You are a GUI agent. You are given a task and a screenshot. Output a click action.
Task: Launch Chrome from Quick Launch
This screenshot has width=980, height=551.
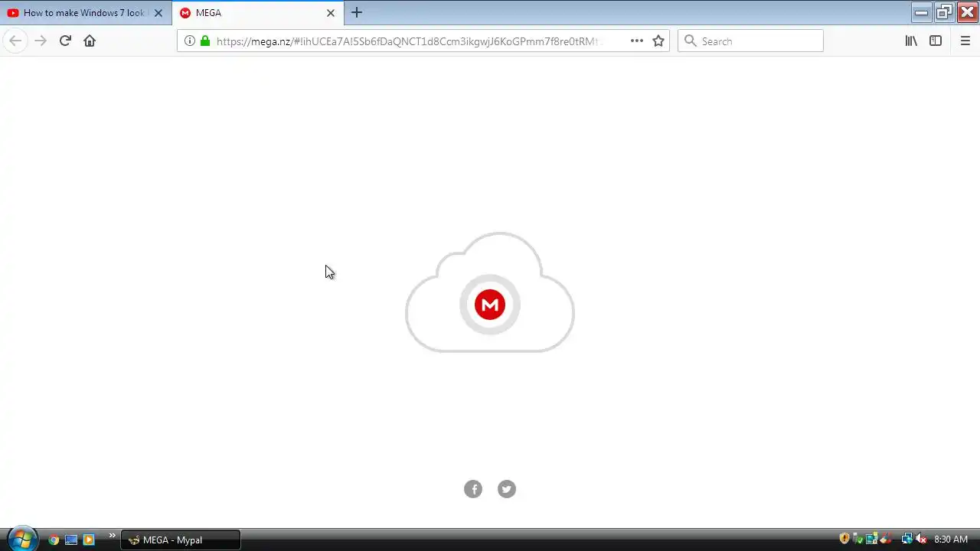(54, 540)
